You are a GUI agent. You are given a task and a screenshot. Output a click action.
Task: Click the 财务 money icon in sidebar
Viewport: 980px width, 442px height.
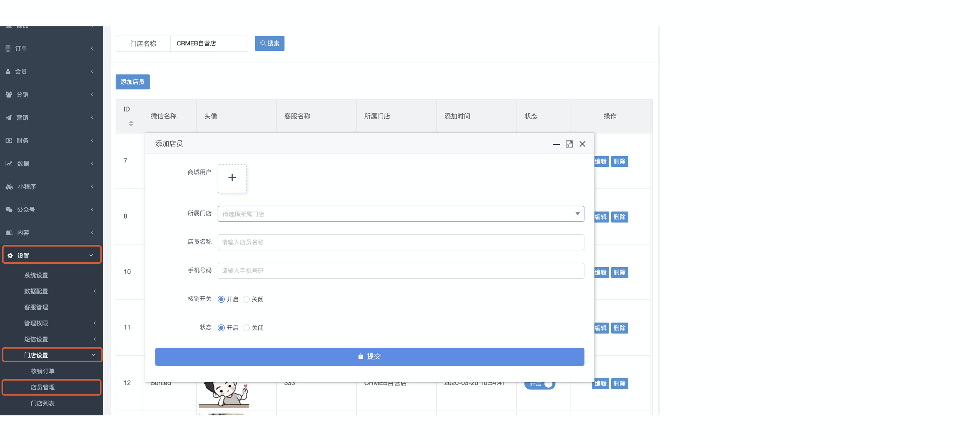9,140
